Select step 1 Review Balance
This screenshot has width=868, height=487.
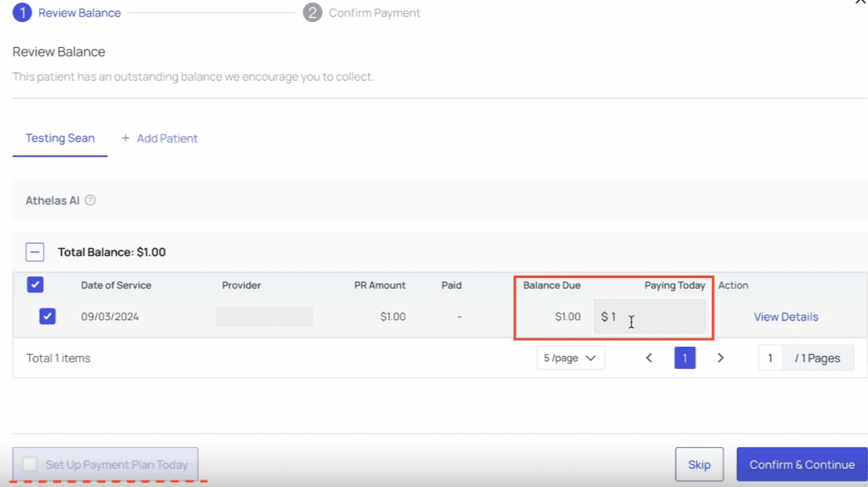(x=67, y=13)
